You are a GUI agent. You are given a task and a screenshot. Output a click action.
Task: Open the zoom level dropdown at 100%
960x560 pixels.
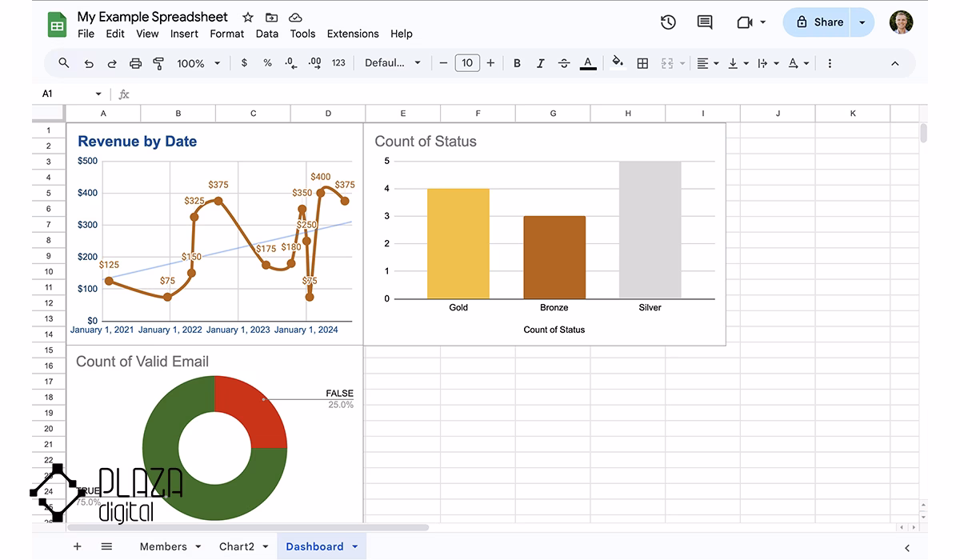198,63
